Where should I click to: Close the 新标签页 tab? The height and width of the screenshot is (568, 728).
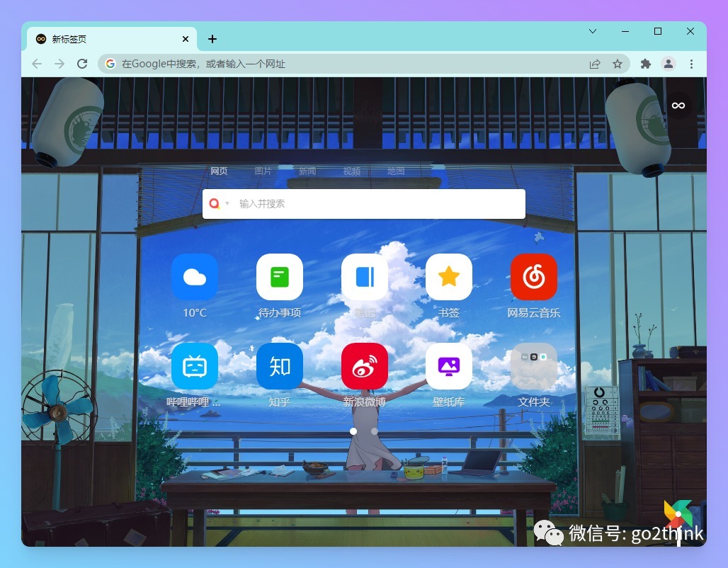click(x=186, y=39)
